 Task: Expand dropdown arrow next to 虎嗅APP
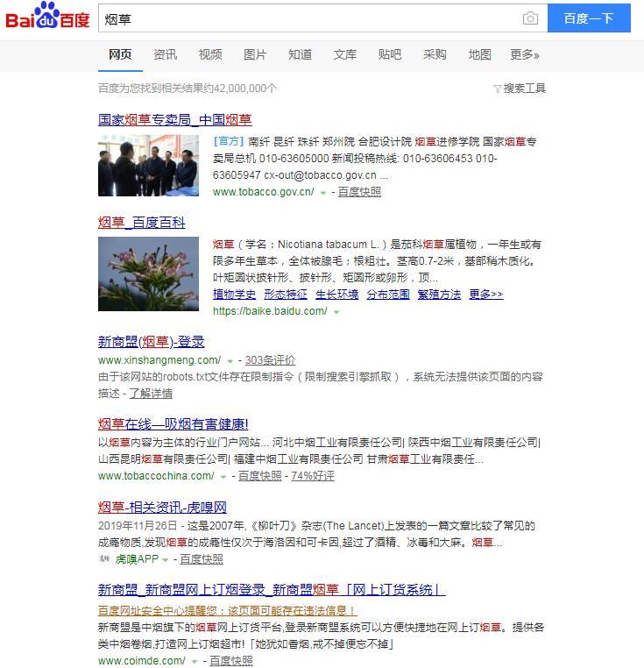(166, 560)
